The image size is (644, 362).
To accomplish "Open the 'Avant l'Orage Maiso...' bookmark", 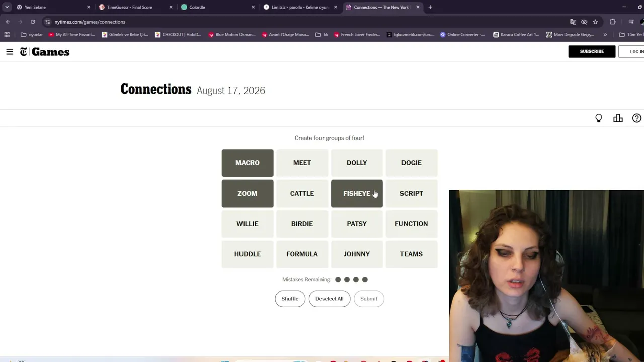I will click(x=285, y=35).
